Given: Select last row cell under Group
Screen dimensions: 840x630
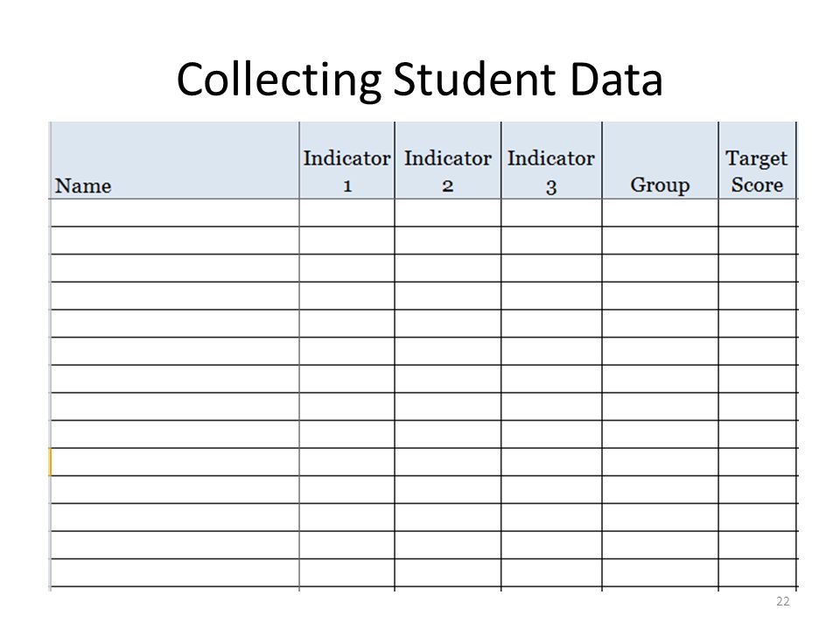Looking at the screenshot, I should [660, 572].
